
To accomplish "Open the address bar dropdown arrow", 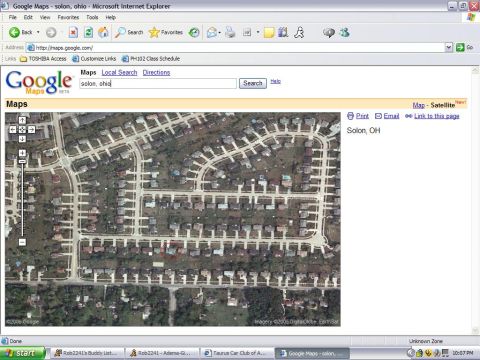I will point(449,47).
